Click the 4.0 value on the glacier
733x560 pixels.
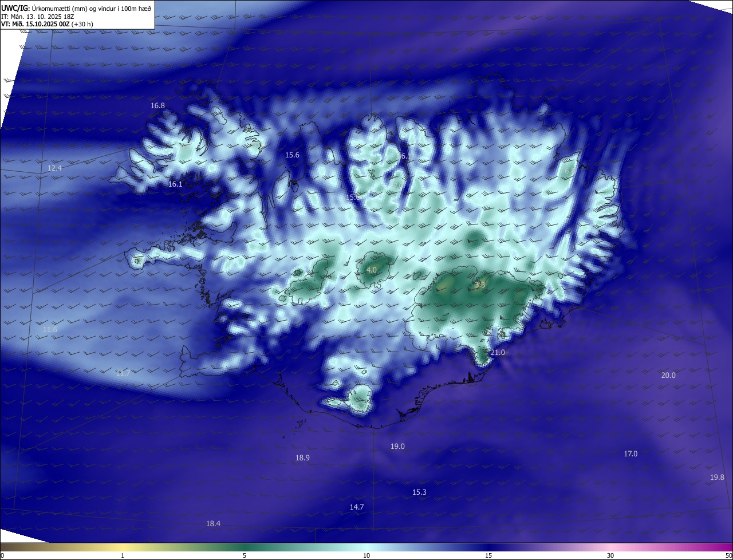click(371, 270)
